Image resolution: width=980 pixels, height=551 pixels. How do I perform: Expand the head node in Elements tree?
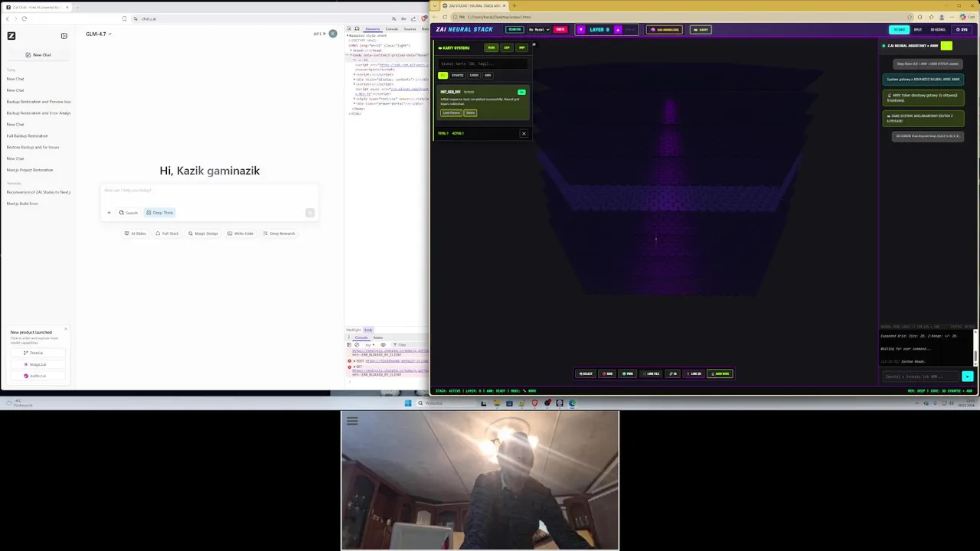351,51
